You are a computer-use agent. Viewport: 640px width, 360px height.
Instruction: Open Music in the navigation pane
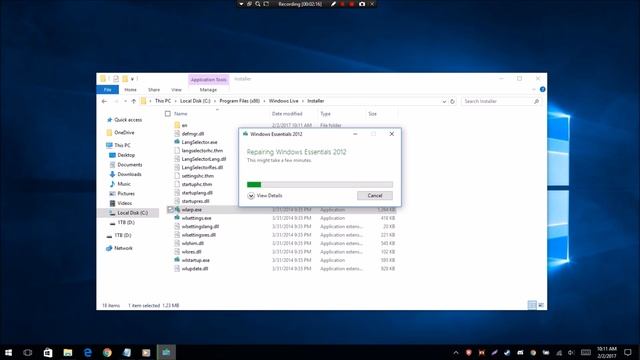(124, 184)
